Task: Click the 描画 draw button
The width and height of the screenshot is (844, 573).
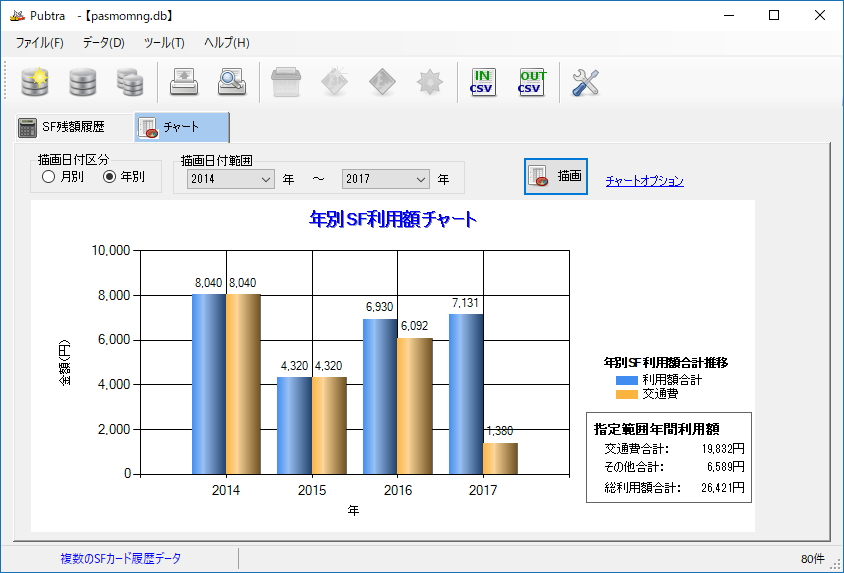Action: [x=555, y=176]
